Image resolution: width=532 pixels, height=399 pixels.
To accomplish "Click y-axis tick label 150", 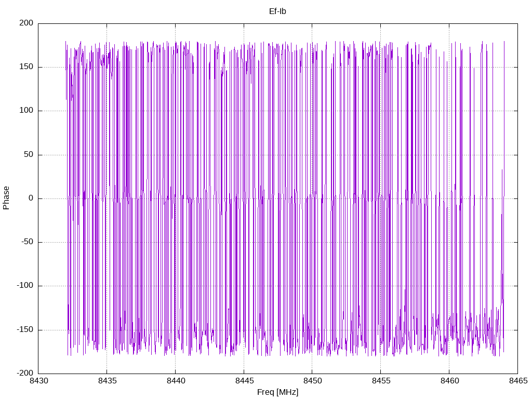I will (x=26, y=67).
